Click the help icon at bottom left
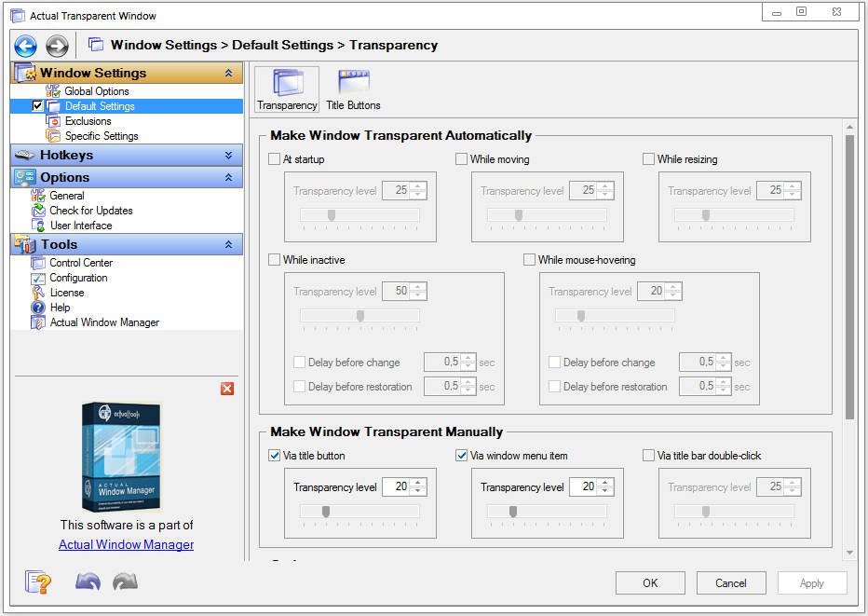The width and height of the screenshot is (868, 616). point(38,582)
